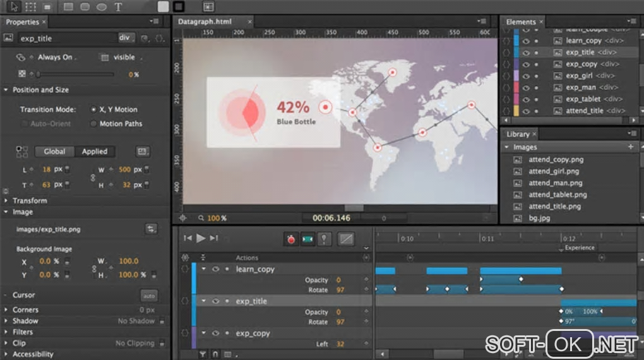Image resolution: width=644 pixels, height=360 pixels.
Task: Click the timeline filter funnel icon
Action: (203, 354)
